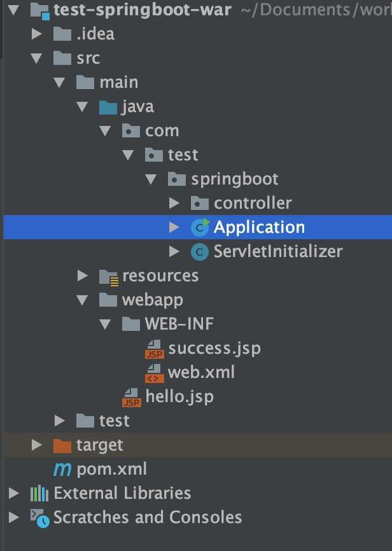Click the ServletInitializer class icon
392x551 pixels.
coord(200,251)
